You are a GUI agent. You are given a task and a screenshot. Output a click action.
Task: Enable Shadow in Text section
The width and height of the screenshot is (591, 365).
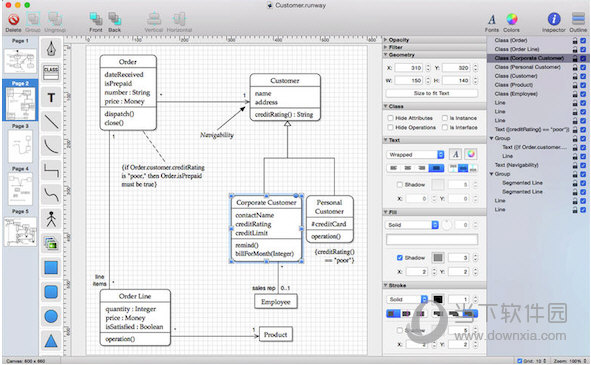(x=400, y=184)
